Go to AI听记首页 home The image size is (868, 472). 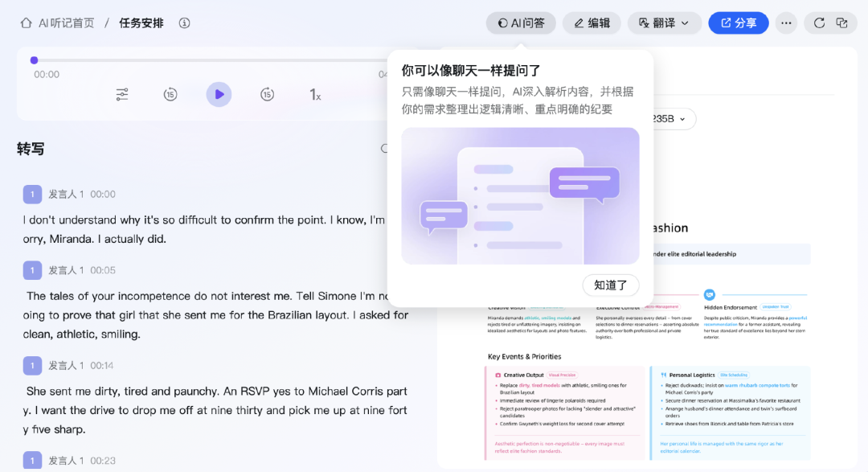pyautogui.click(x=58, y=23)
